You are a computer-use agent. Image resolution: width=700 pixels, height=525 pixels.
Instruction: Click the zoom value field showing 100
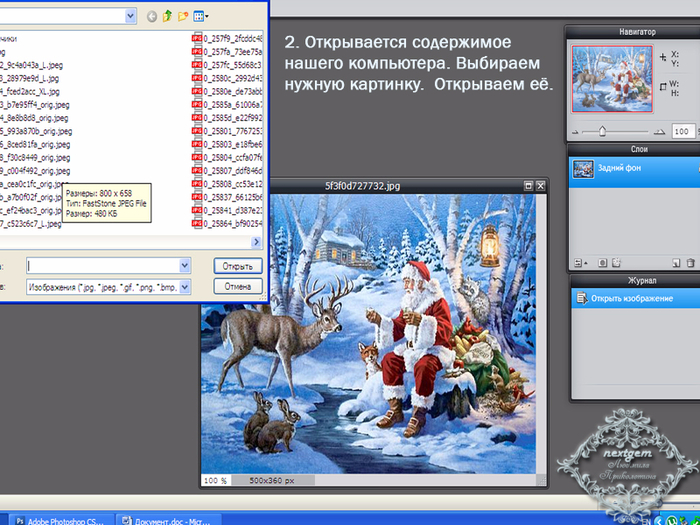[683, 131]
